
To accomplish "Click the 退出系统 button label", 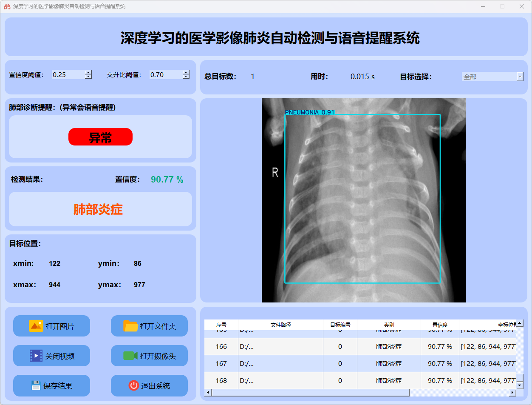I will 156,386.
